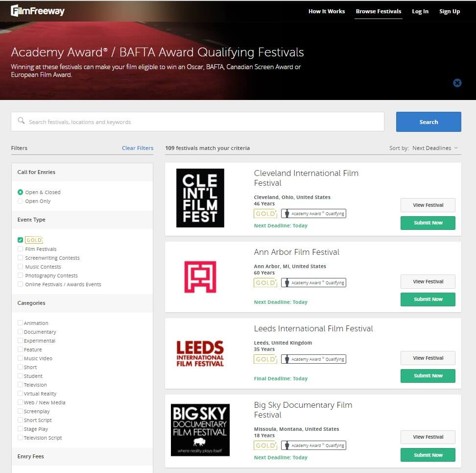Enable the Experimental category checkbox
This screenshot has width=476, height=473.
point(21,340)
